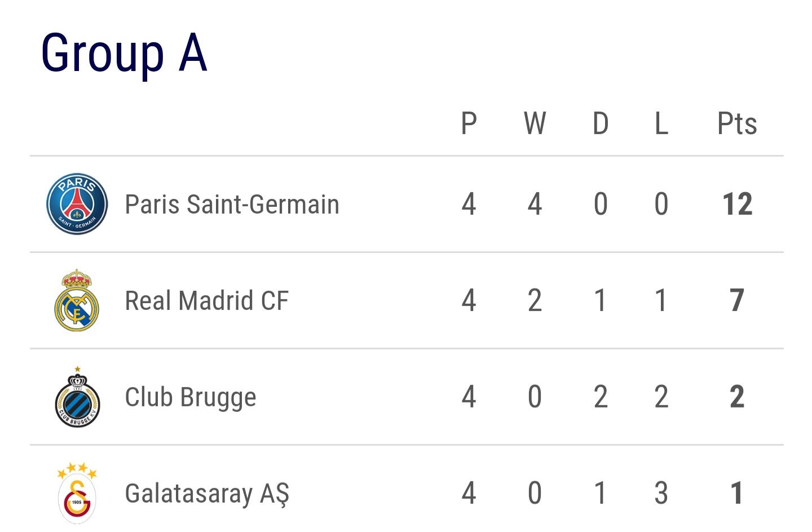Click Real Madrid's 7 points value

click(737, 300)
